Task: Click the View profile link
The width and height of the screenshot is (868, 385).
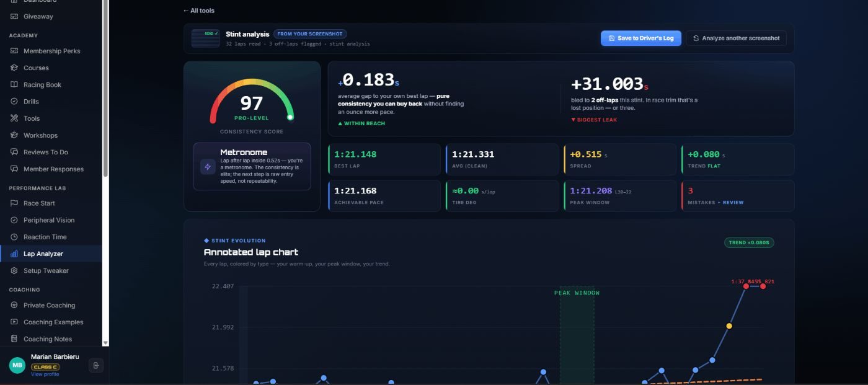Action: coord(45,374)
